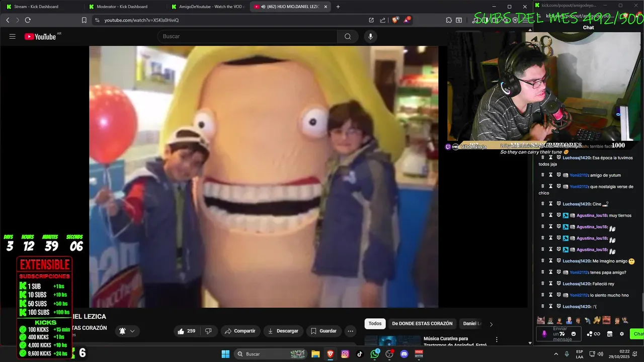Open the shop icon in chat bar
This screenshot has width=644, height=362.
tap(610, 334)
